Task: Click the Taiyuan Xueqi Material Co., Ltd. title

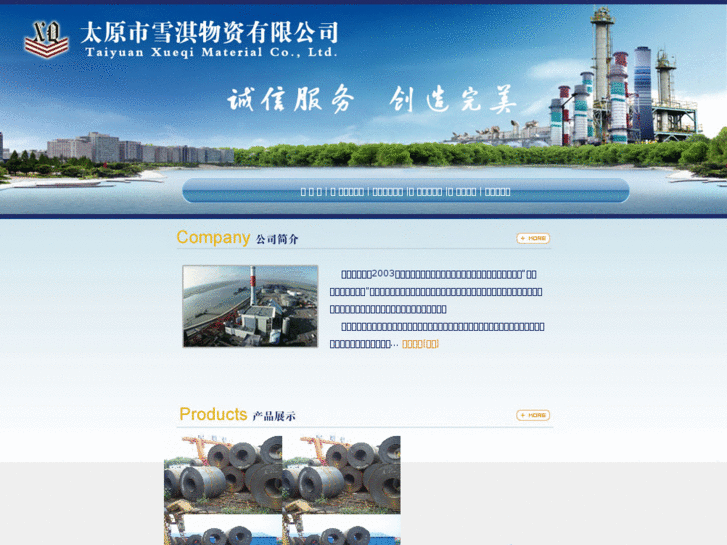Action: (209, 39)
